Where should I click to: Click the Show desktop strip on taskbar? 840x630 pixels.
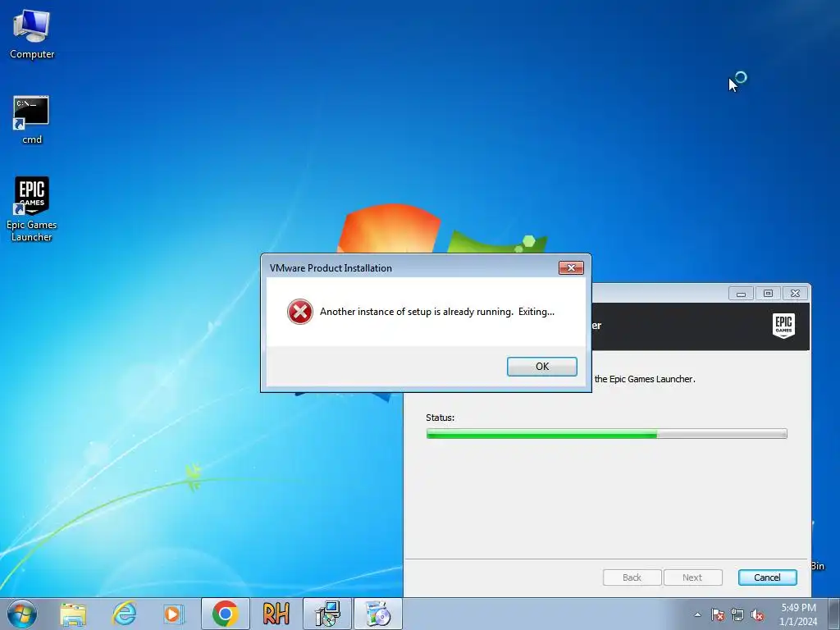tap(834, 614)
